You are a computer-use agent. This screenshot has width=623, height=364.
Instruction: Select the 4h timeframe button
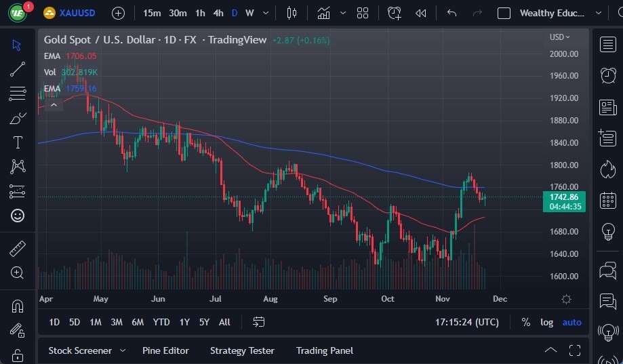click(x=218, y=13)
